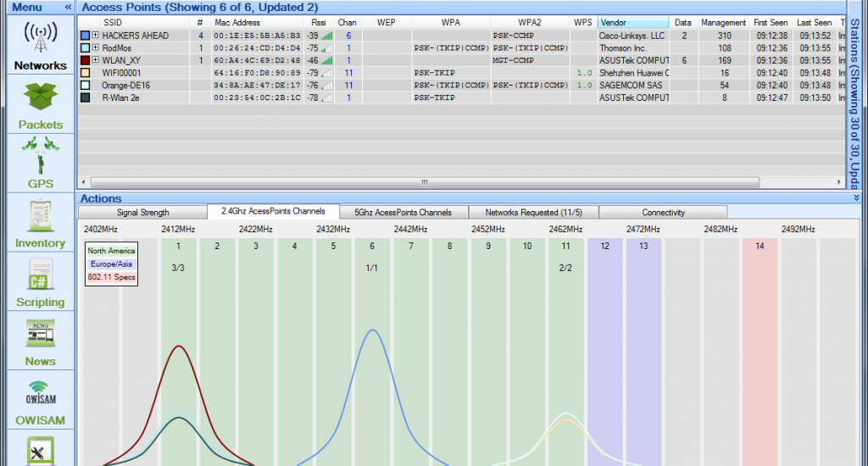868x466 pixels.
Task: Click the tools icon below OWISAM
Action: (40, 451)
